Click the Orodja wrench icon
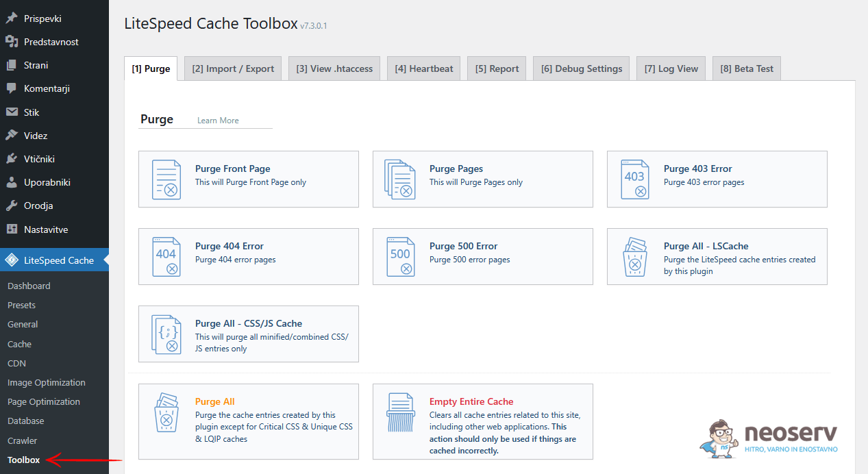Image resolution: width=868 pixels, height=474 pixels. (x=12, y=205)
